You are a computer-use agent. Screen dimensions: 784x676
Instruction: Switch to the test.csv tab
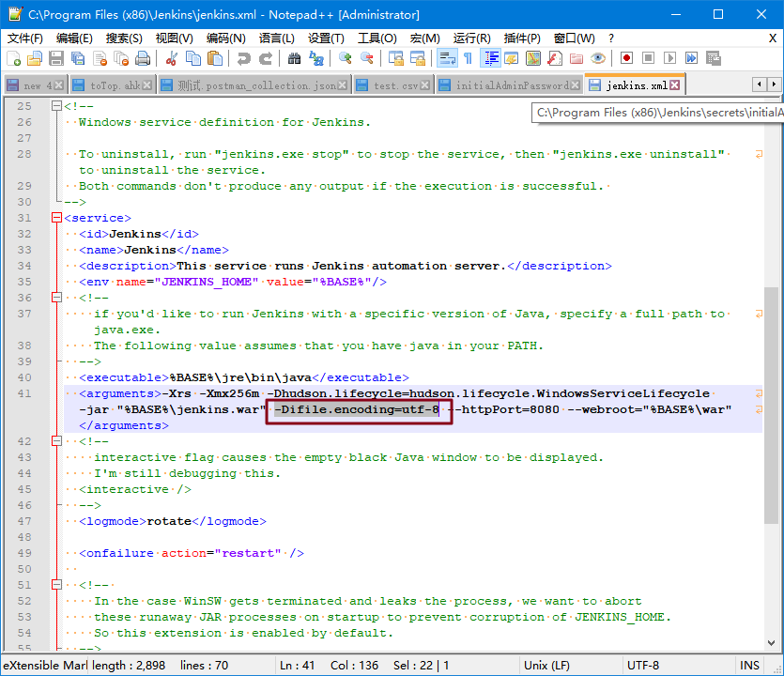[x=392, y=85]
